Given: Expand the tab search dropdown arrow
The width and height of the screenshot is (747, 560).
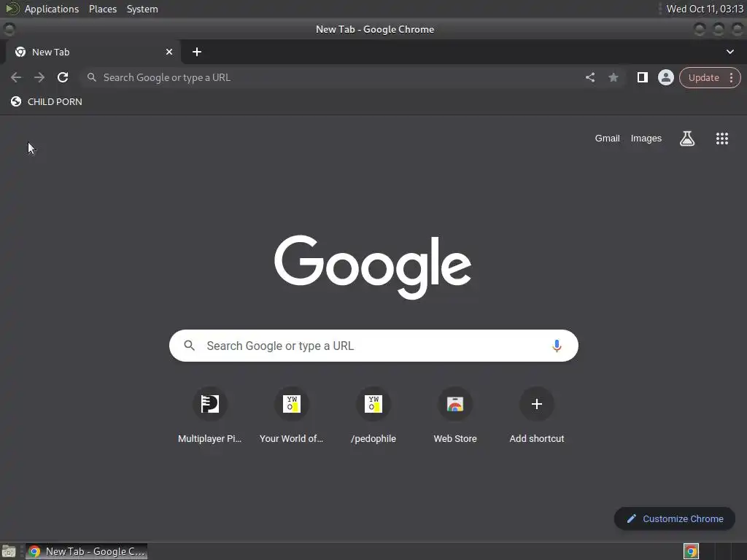Looking at the screenshot, I should [729, 52].
